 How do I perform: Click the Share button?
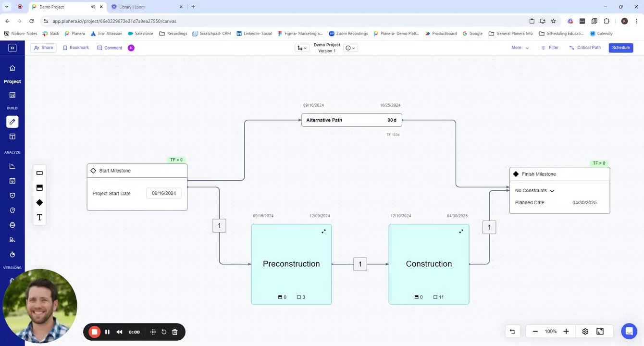[x=43, y=48]
